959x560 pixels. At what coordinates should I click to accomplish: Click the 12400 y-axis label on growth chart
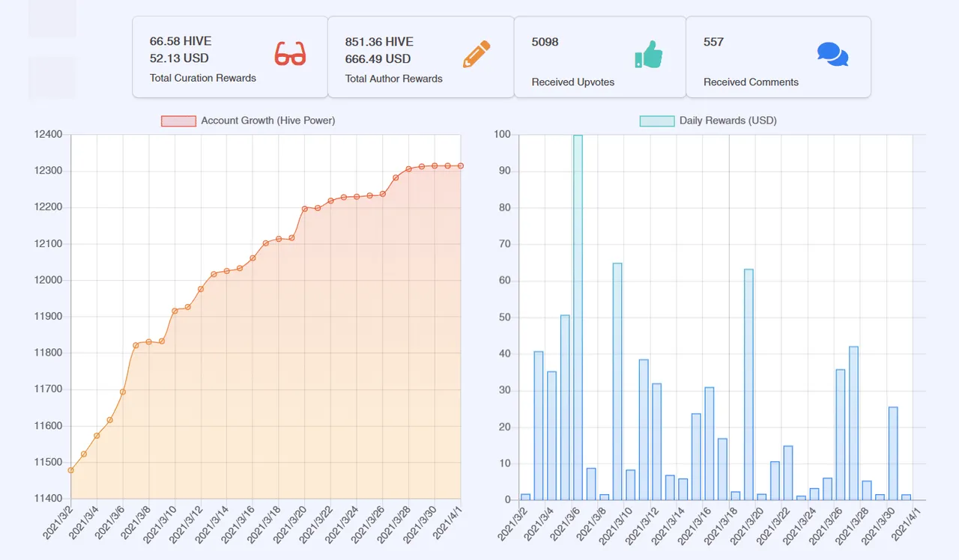tap(48, 135)
